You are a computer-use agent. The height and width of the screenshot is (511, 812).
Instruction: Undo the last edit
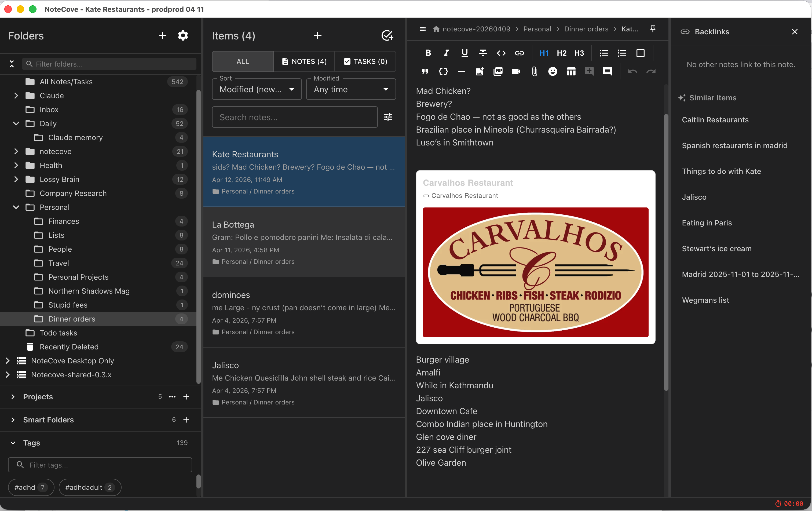632,71
